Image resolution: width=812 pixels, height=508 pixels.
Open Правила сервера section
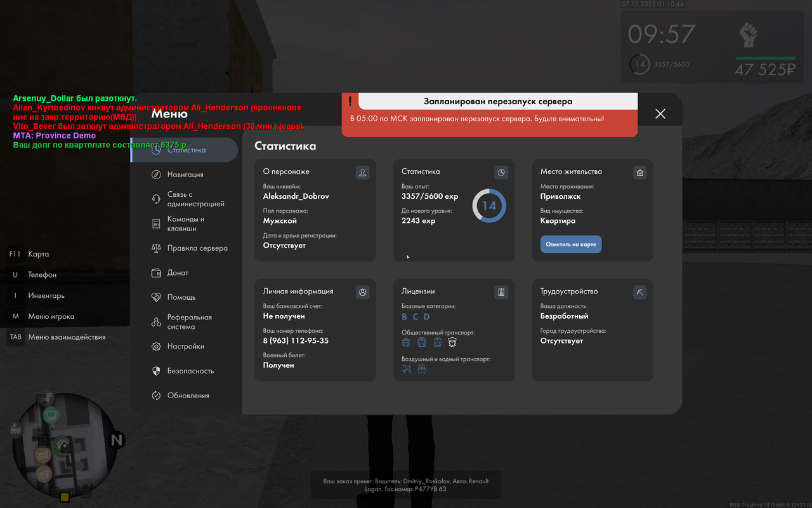pos(185,248)
